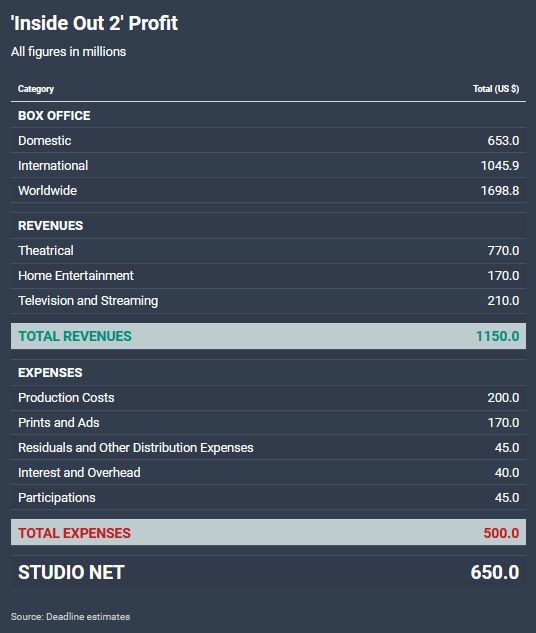This screenshot has height=633, width=536.
Task: Select the Worldwide total 1698.8
Action: tap(500, 191)
